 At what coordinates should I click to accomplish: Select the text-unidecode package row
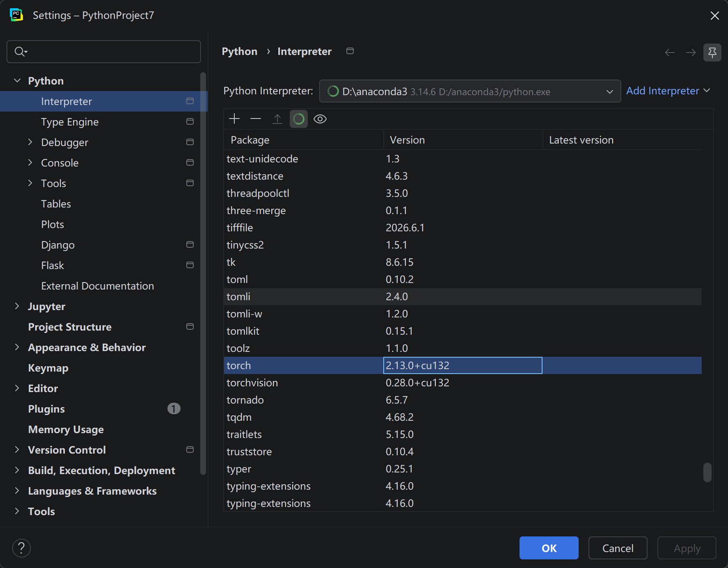463,159
